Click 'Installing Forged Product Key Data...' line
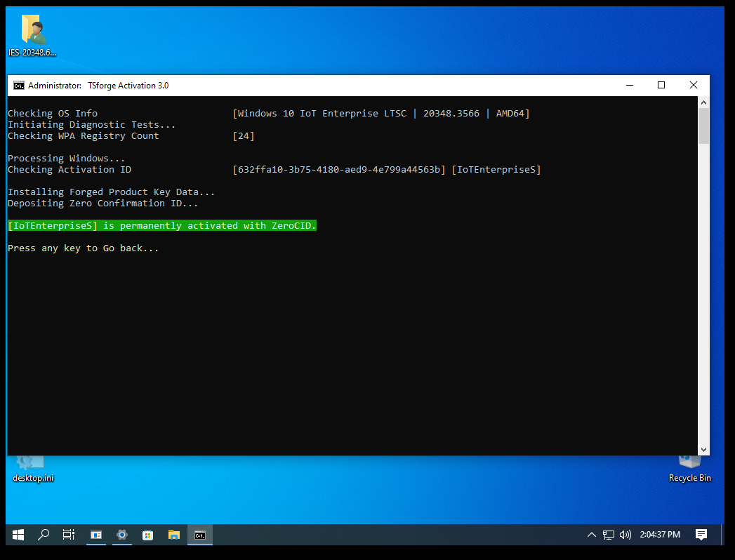Screen dimensions: 735x560 click(x=111, y=192)
